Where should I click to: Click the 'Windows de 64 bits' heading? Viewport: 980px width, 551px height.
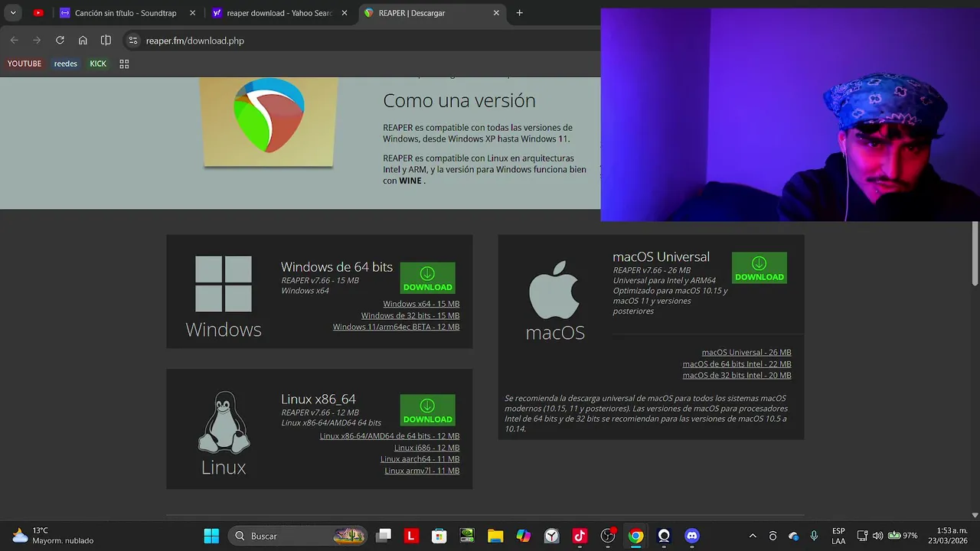(337, 267)
